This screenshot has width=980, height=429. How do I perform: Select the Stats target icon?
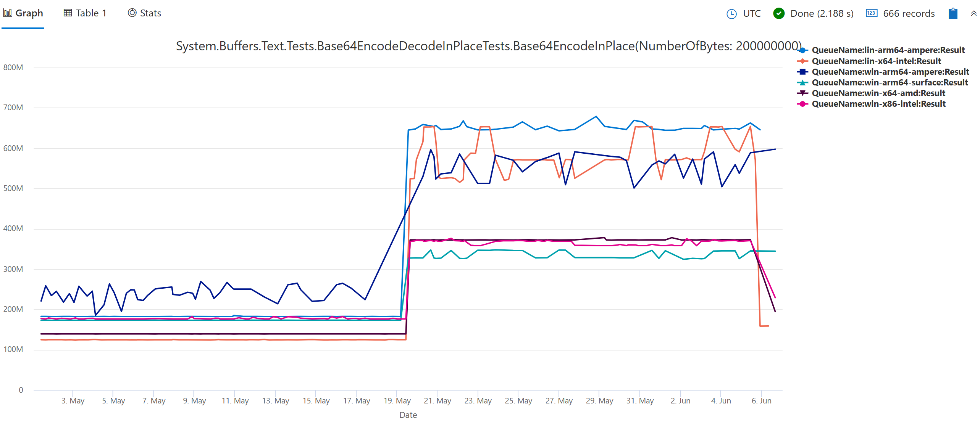pyautogui.click(x=132, y=13)
